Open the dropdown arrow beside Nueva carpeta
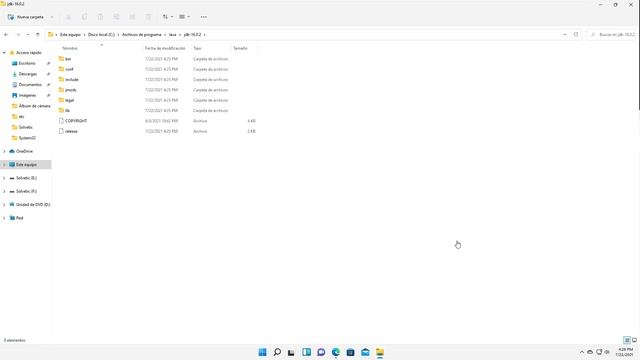This screenshot has width=640, height=360. point(52,17)
